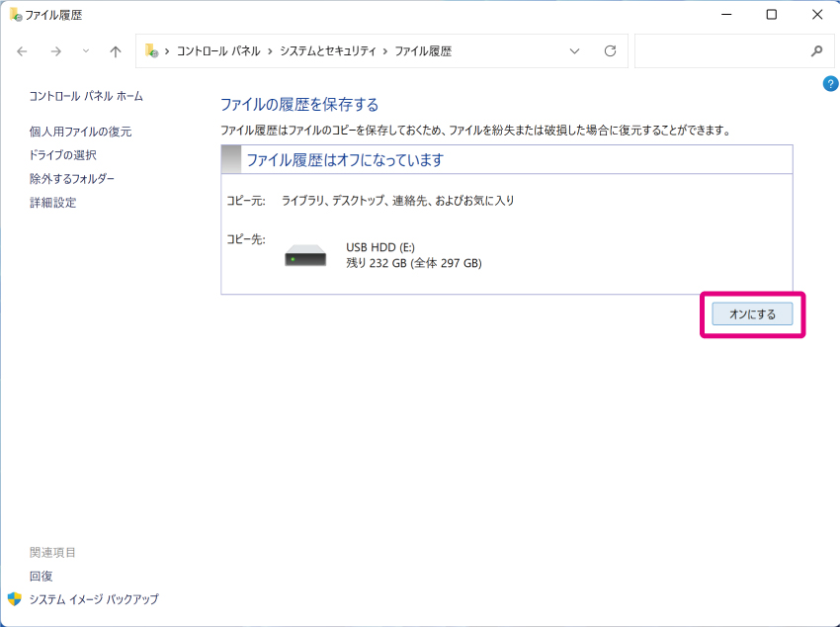
Task: Open recent locations dropdown chevron
Action: click(86, 51)
